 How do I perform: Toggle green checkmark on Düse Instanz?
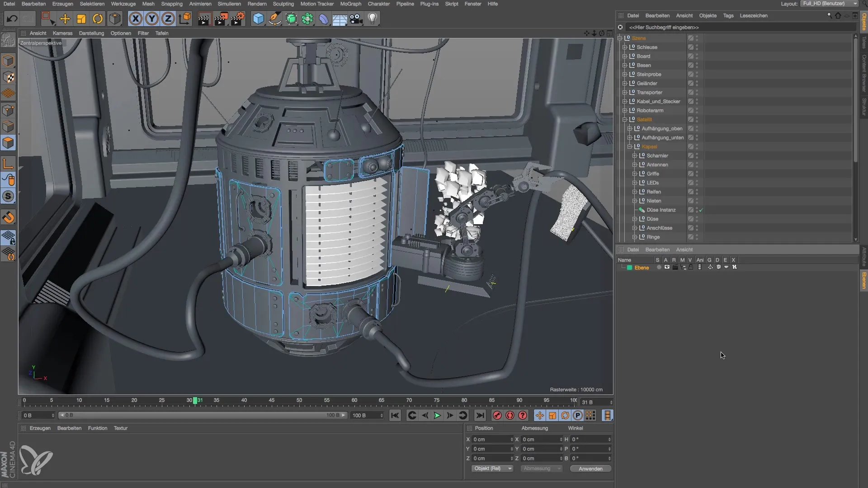[x=701, y=210]
